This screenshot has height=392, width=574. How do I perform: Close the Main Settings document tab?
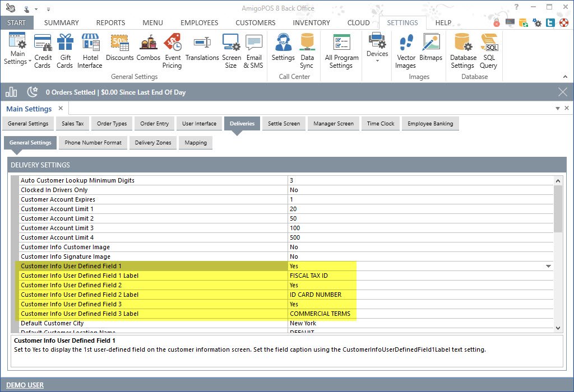61,108
